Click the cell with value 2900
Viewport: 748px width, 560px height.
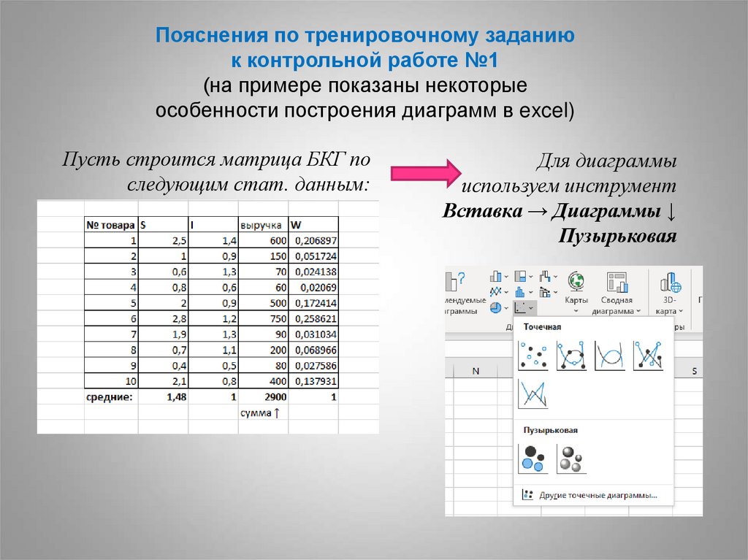coord(263,397)
